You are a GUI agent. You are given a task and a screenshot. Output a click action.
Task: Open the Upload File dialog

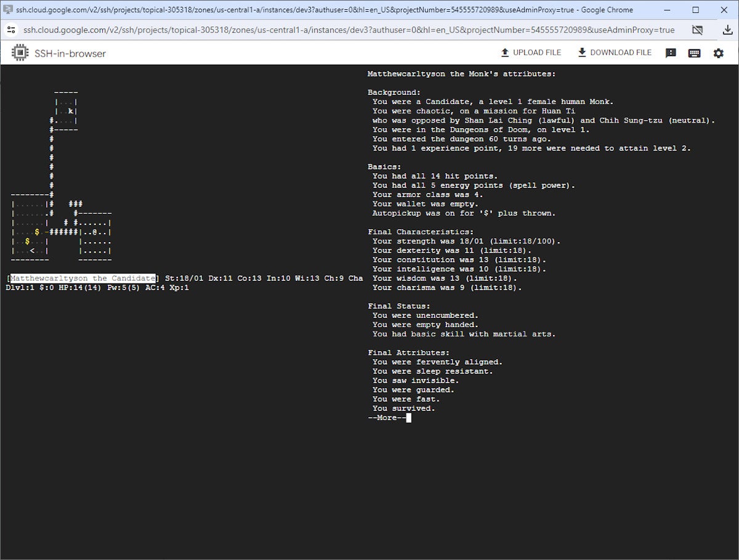click(x=531, y=53)
